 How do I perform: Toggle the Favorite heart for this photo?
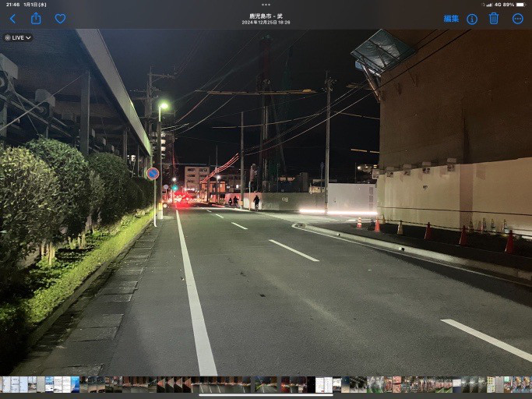60,19
